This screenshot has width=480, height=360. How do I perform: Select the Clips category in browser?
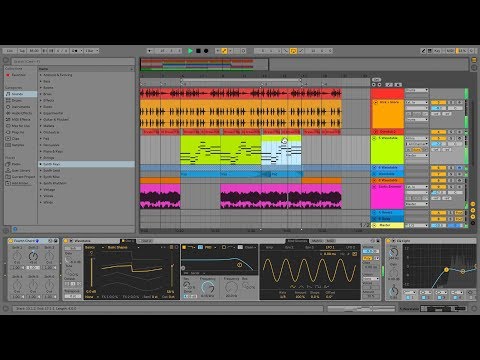click(21, 139)
